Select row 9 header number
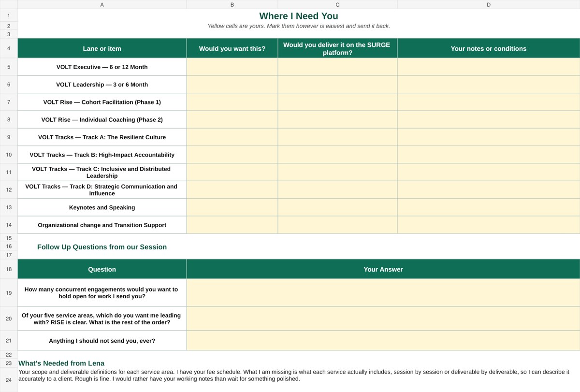 (x=9, y=137)
